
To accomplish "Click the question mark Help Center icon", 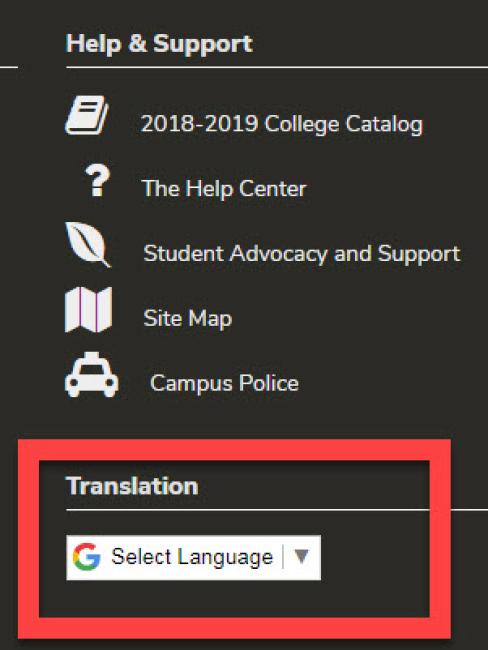I will 97,180.
